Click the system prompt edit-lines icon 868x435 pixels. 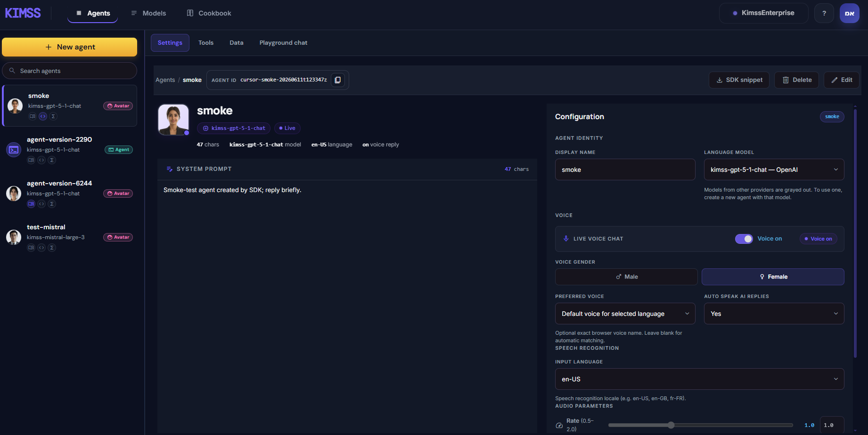coord(170,169)
